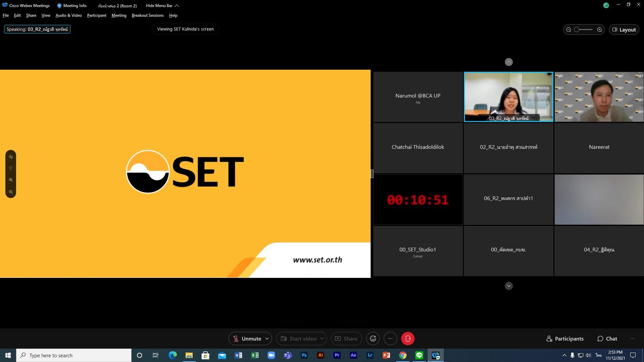The image size is (644, 362).
Task: Toggle Start video button
Action: click(x=298, y=339)
